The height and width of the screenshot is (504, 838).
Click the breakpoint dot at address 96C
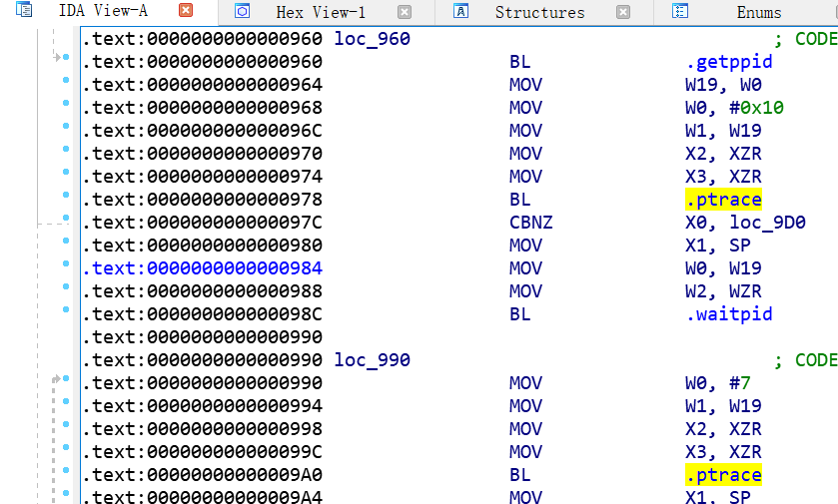(x=66, y=126)
